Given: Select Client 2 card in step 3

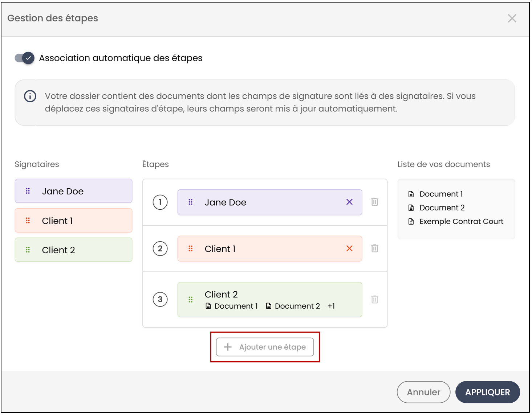Looking at the screenshot, I should pos(270,300).
